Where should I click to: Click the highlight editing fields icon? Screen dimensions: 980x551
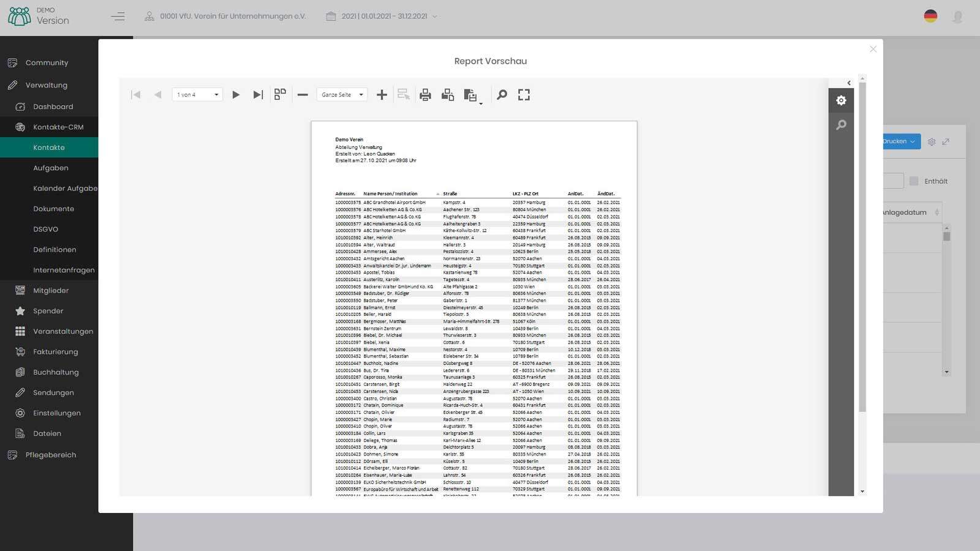403,95
